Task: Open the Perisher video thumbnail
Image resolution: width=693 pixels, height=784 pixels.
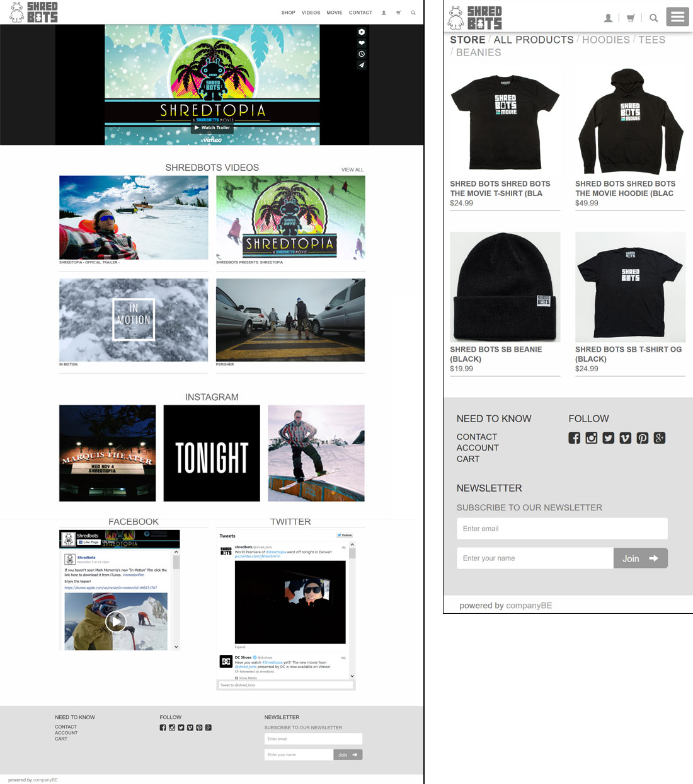Action: click(290, 320)
